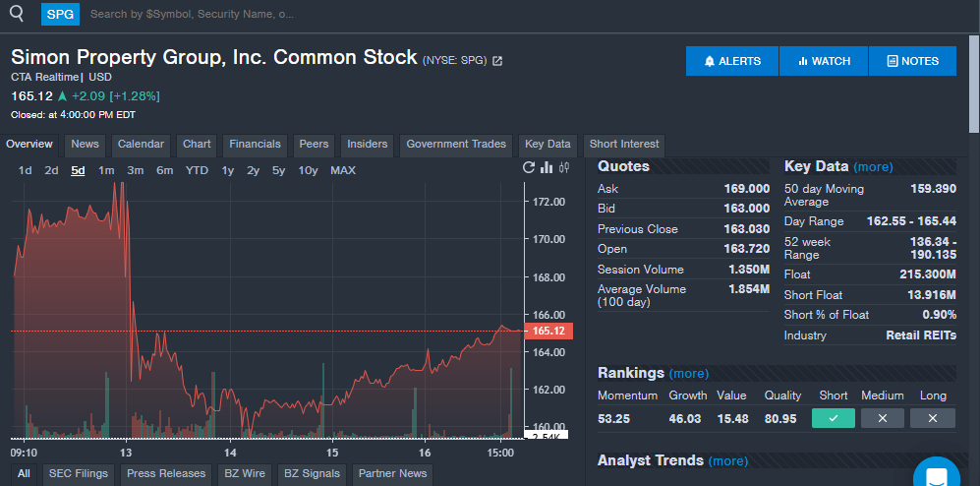Set chart range to 2d
This screenshot has height=486, width=980.
(51, 171)
